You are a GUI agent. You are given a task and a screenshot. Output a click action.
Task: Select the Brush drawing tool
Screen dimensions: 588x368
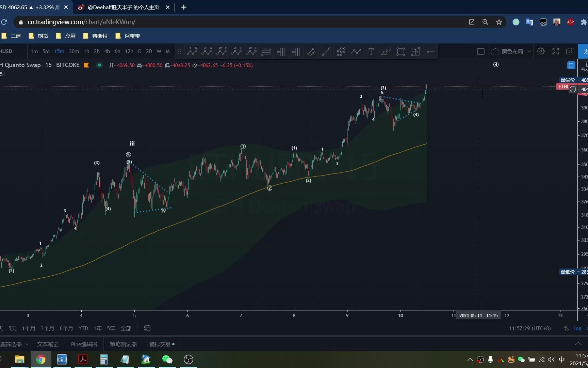click(386, 52)
